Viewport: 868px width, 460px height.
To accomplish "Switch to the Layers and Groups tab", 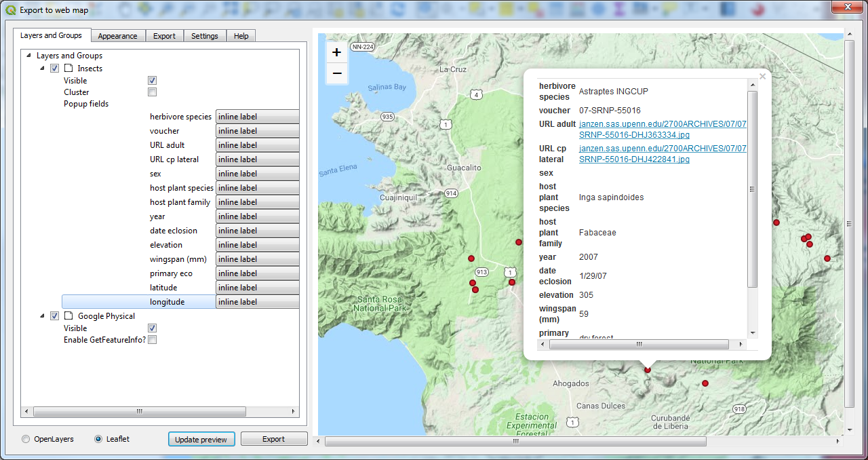I will point(51,35).
